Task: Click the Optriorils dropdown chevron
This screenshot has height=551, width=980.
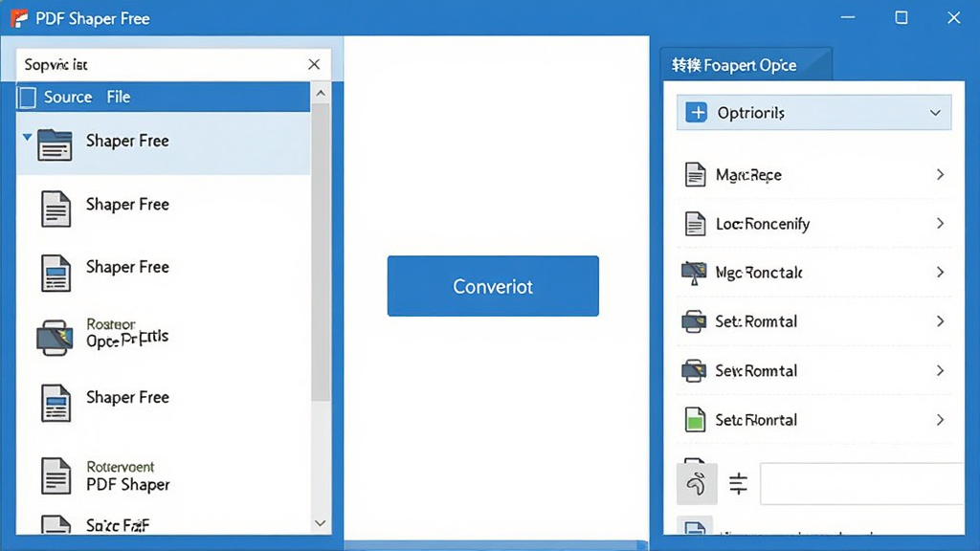Action: coord(935,113)
